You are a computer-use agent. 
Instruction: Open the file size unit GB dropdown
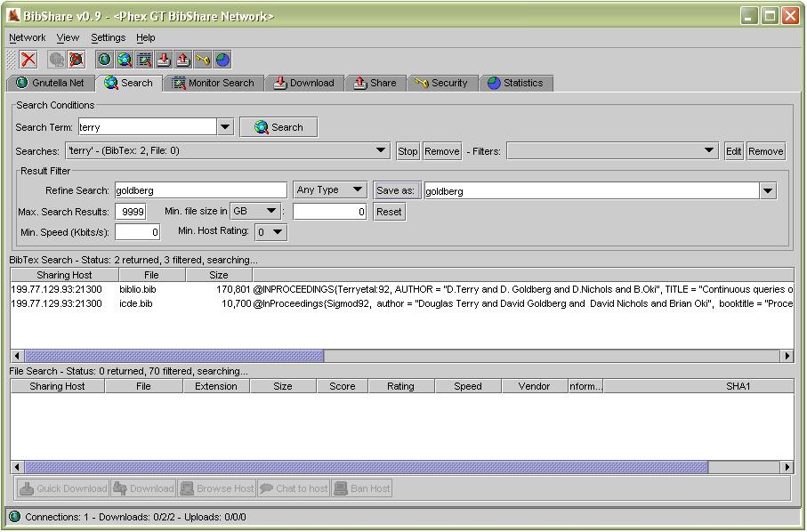[255, 211]
